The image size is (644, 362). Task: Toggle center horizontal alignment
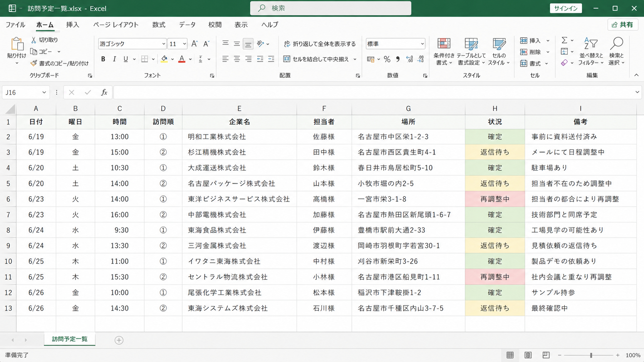237,59
